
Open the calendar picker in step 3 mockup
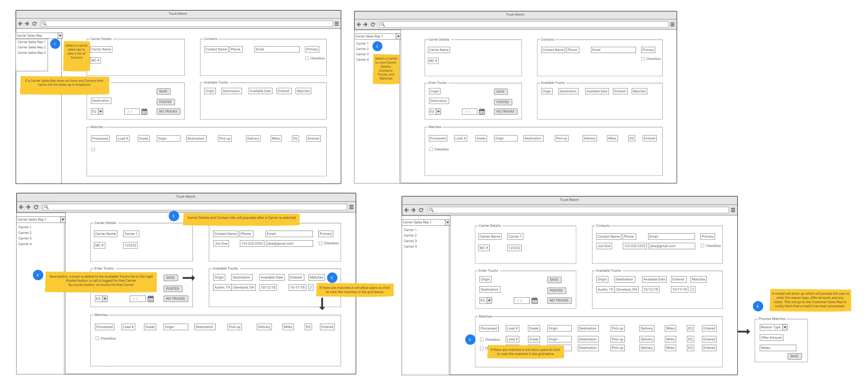point(151,299)
